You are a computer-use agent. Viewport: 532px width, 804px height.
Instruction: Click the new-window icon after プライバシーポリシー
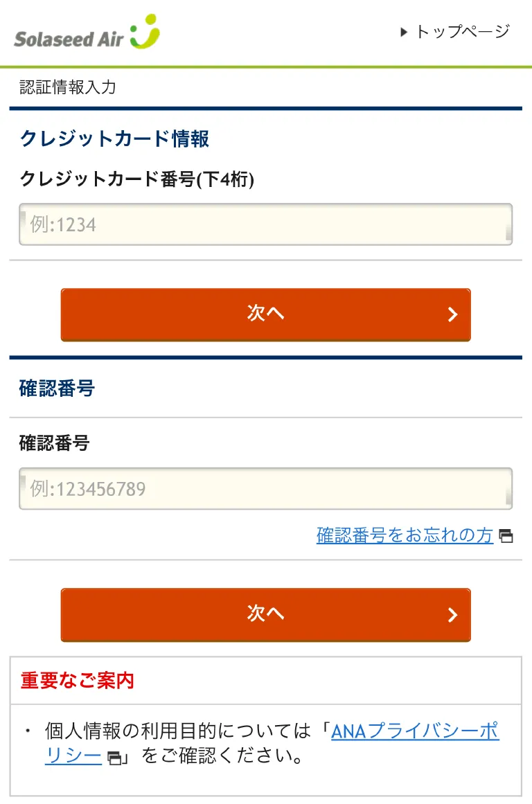114,758
